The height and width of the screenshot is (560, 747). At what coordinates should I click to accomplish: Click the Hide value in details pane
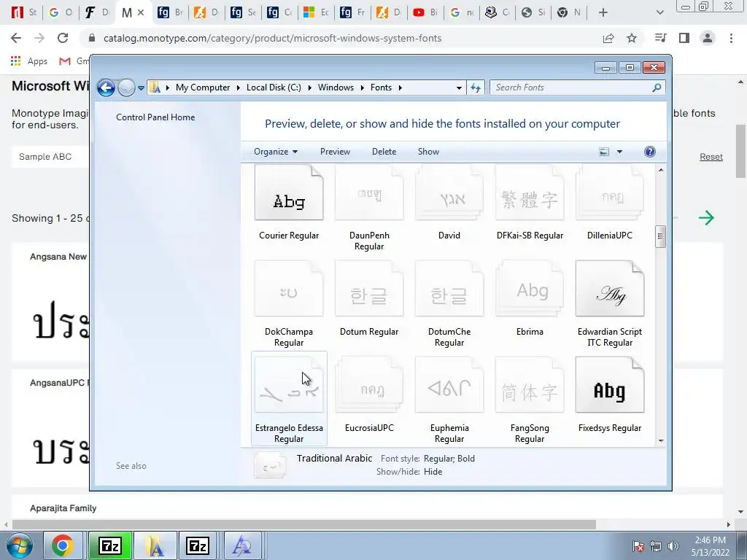tap(433, 472)
